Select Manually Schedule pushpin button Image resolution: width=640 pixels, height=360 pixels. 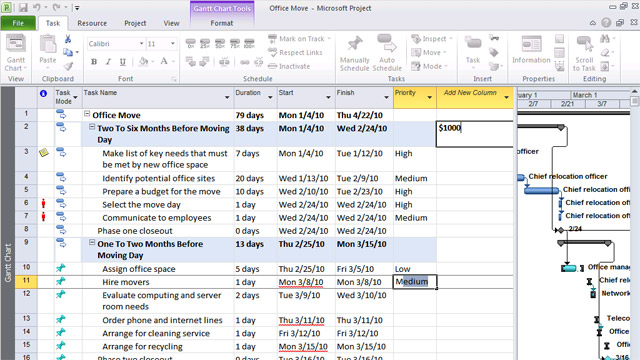point(354,53)
